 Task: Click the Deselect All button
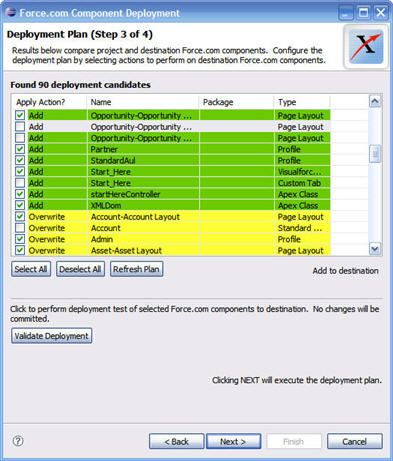tap(80, 269)
